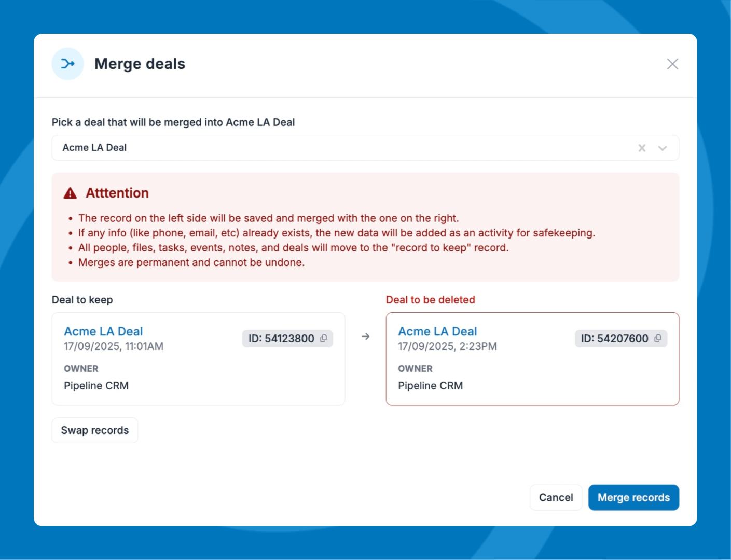Click the 17/09/2025, 11:01AM timestamp
Screen dimensions: 731x560
pyautogui.click(x=114, y=346)
